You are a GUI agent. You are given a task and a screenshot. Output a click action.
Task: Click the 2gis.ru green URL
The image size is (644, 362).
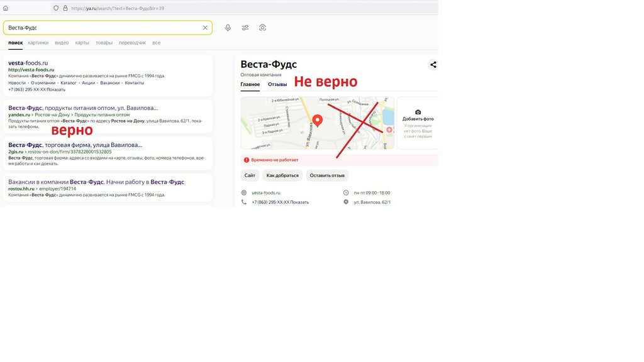(16, 152)
